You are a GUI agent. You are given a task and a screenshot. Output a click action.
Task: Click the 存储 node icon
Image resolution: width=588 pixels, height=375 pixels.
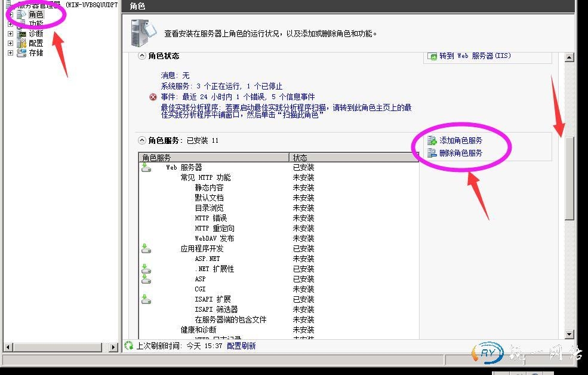coord(21,53)
